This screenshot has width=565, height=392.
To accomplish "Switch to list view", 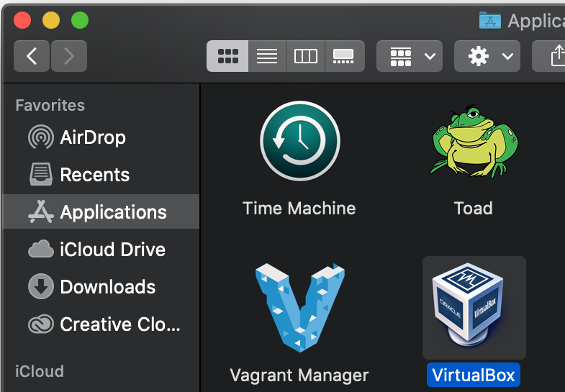I will [x=267, y=56].
